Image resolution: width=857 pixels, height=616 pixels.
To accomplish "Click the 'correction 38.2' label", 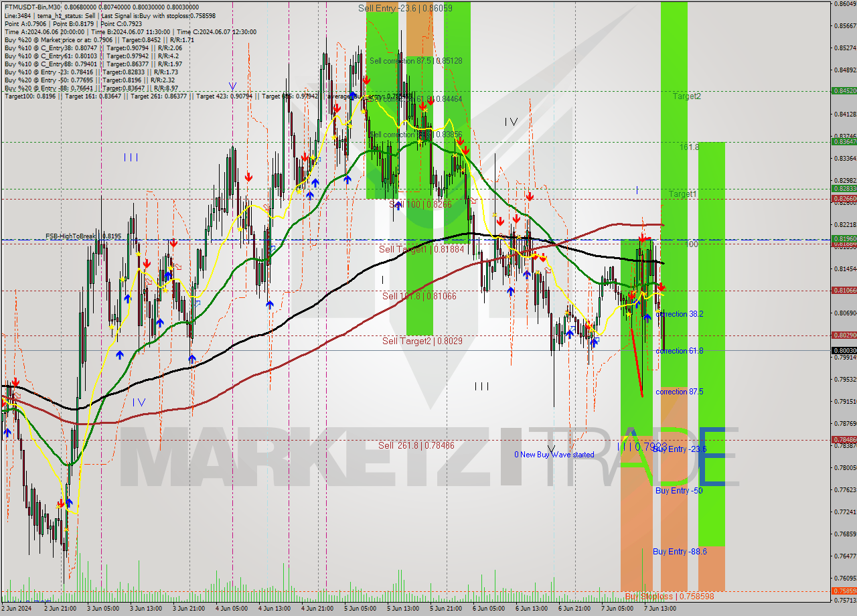I will pyautogui.click(x=679, y=314).
